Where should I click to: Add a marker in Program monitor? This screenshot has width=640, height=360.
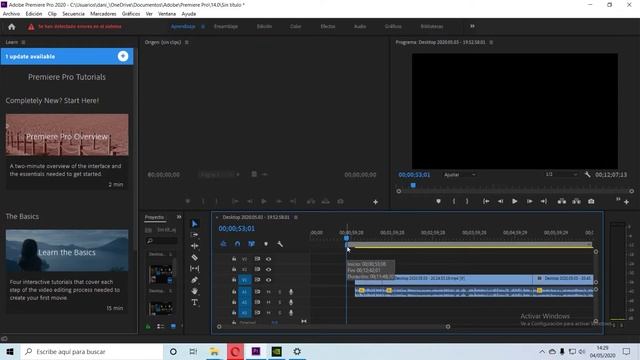coord(438,201)
